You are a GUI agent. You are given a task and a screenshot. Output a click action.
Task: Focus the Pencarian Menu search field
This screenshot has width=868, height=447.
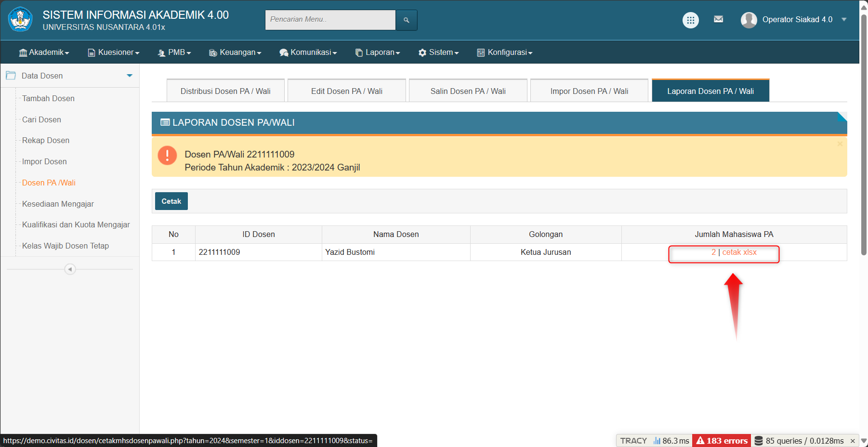[330, 20]
